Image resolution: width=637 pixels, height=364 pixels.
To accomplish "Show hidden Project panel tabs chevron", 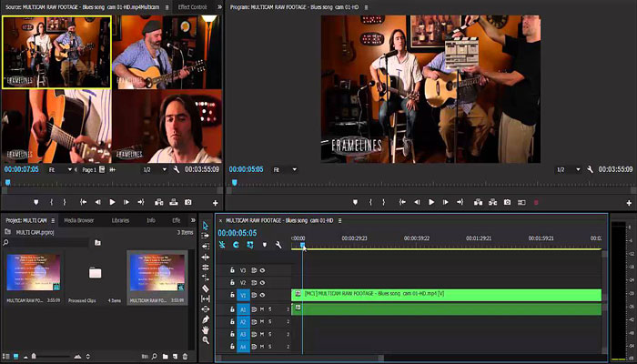I will (193, 220).
